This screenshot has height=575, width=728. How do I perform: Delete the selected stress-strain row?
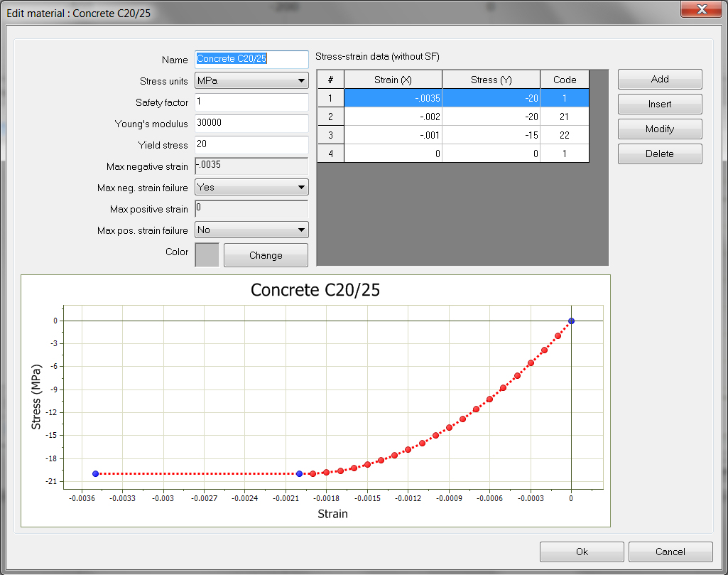point(659,154)
